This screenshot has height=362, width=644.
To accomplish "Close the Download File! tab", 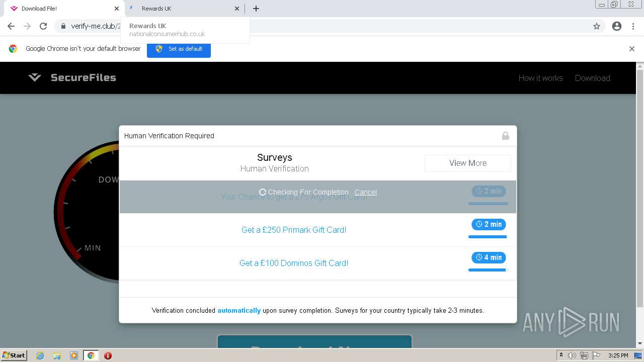I will [x=117, y=9].
